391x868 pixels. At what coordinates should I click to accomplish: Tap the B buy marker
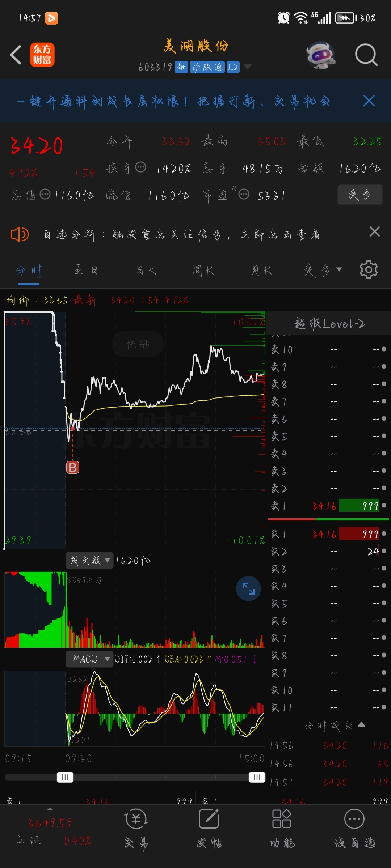click(x=73, y=468)
